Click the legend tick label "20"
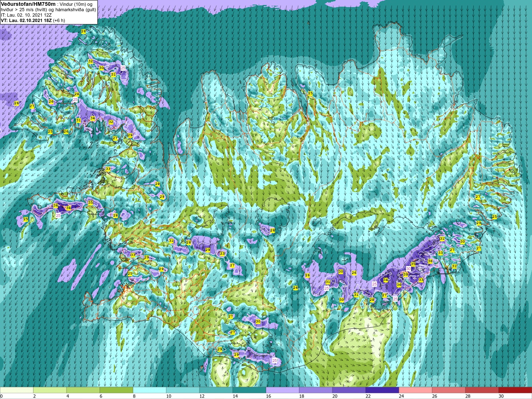Viewport: 532px width, 399px height. (335, 396)
